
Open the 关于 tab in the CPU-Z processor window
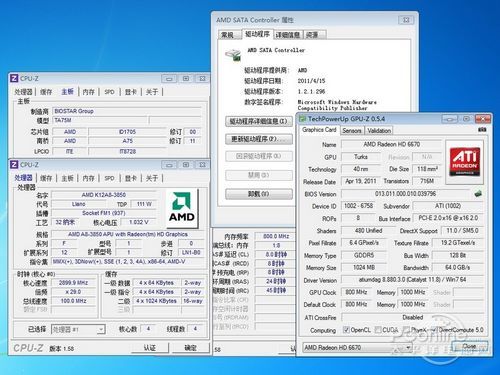tap(152, 178)
